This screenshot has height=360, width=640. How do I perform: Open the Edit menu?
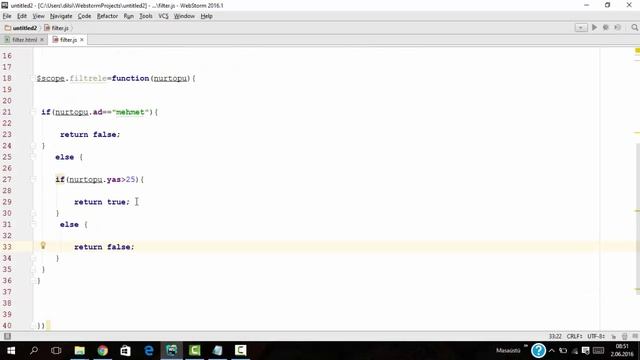coord(22,16)
